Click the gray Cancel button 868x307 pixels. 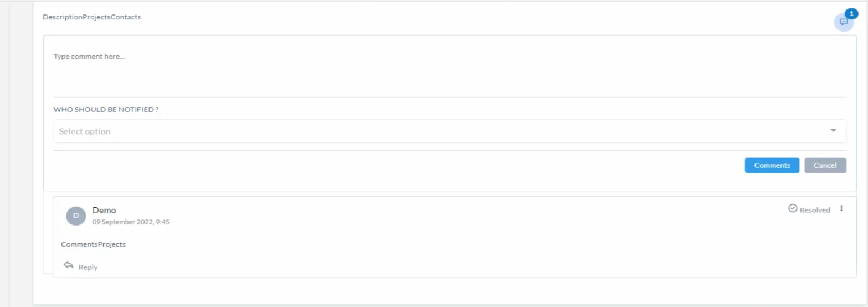point(825,165)
